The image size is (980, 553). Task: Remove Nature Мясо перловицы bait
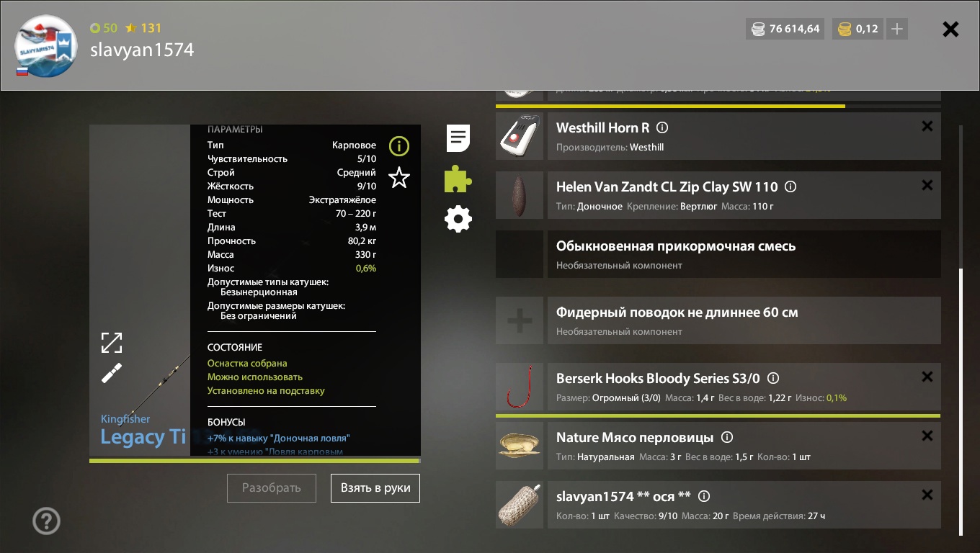click(x=927, y=436)
